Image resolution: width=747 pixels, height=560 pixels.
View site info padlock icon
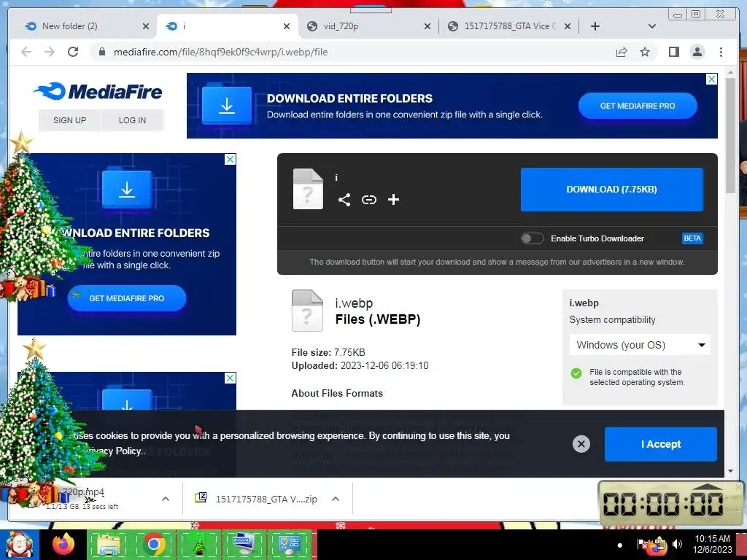101,52
